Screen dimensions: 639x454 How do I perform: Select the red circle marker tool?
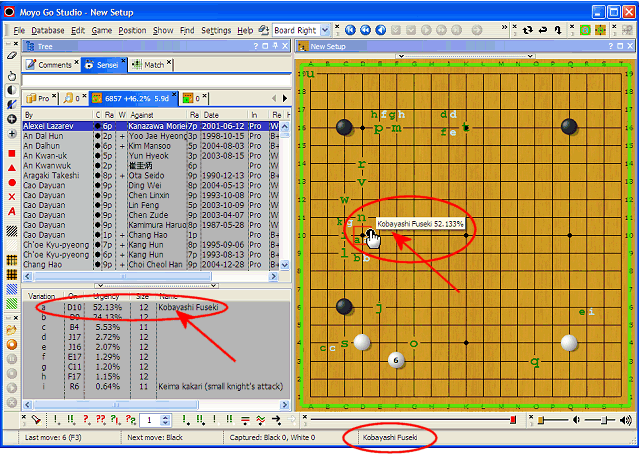12,183
